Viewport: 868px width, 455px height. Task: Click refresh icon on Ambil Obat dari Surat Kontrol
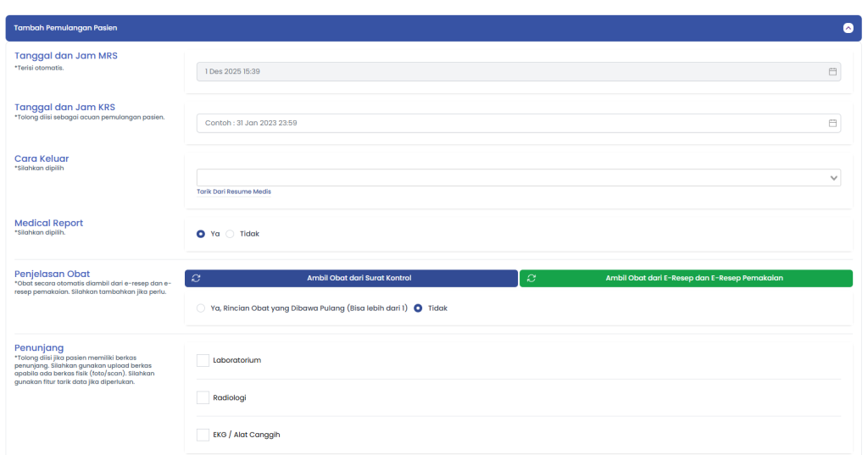[197, 278]
